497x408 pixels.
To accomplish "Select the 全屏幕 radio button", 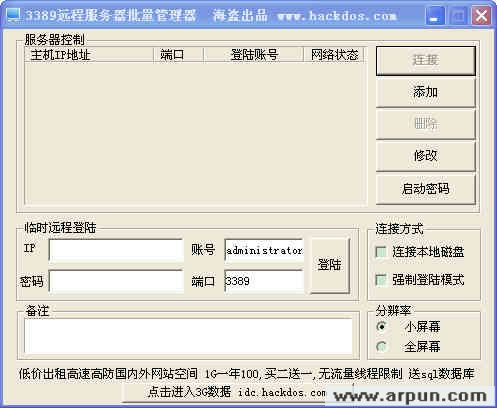I will pos(382,347).
